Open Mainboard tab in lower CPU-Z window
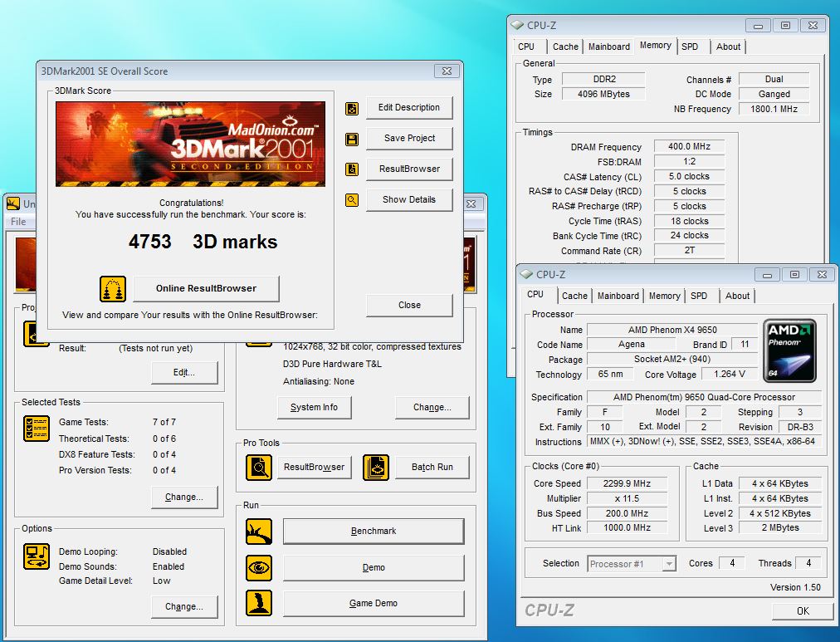Viewport: 840px width, 642px height. click(618, 296)
